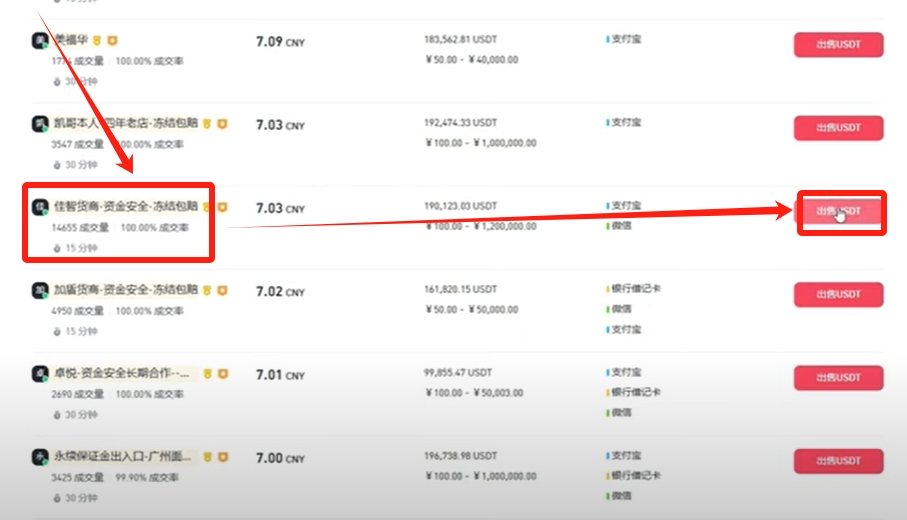This screenshot has width=907, height=520.
Task: Open merchant profile 加盾货商-资金安全-冻结包赔
Action: click(x=125, y=290)
